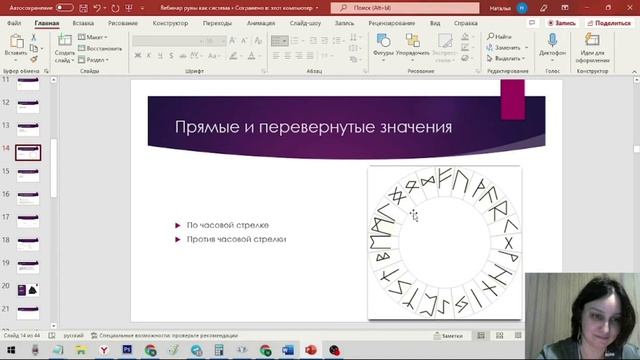Viewport: 640px width, 360px height.
Task: Open the Animations (Анимация) tab
Action: click(261, 23)
